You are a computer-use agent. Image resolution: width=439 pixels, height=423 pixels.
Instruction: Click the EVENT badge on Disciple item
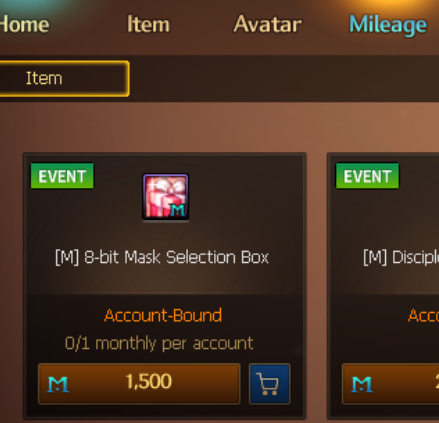[367, 176]
